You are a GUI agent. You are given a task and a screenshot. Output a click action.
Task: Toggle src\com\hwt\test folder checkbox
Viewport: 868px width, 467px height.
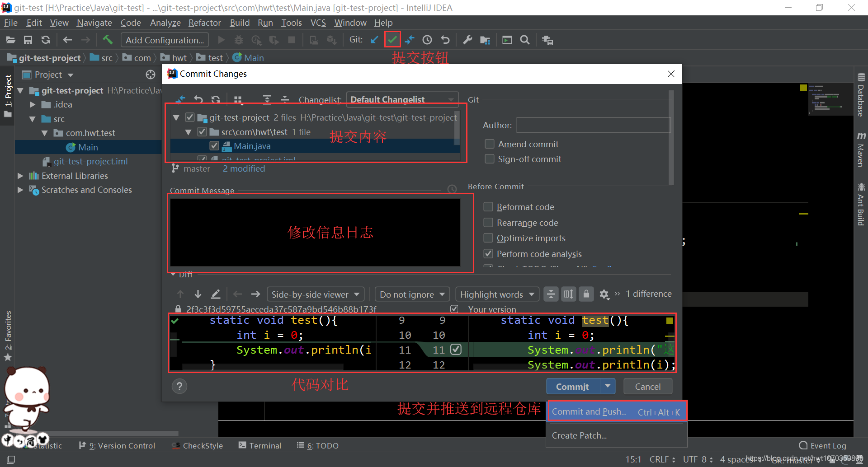202,132
